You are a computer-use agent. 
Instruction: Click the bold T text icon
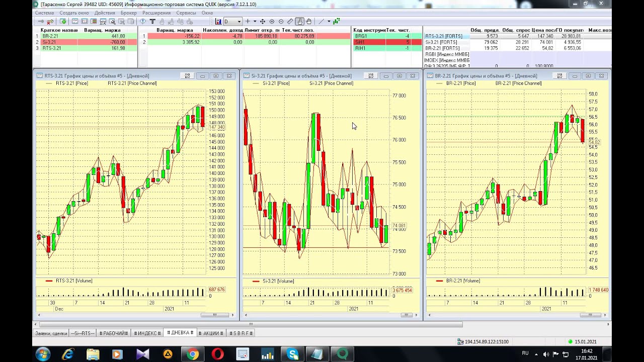[x=152, y=22]
